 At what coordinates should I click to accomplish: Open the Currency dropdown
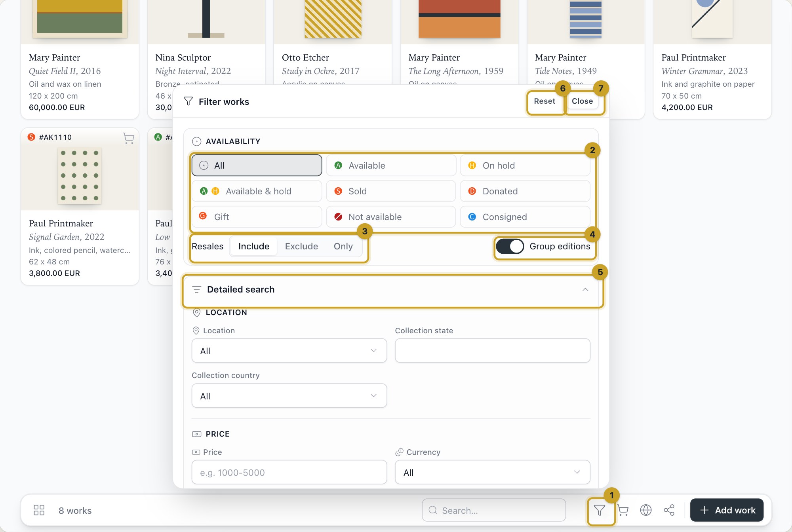pos(492,472)
